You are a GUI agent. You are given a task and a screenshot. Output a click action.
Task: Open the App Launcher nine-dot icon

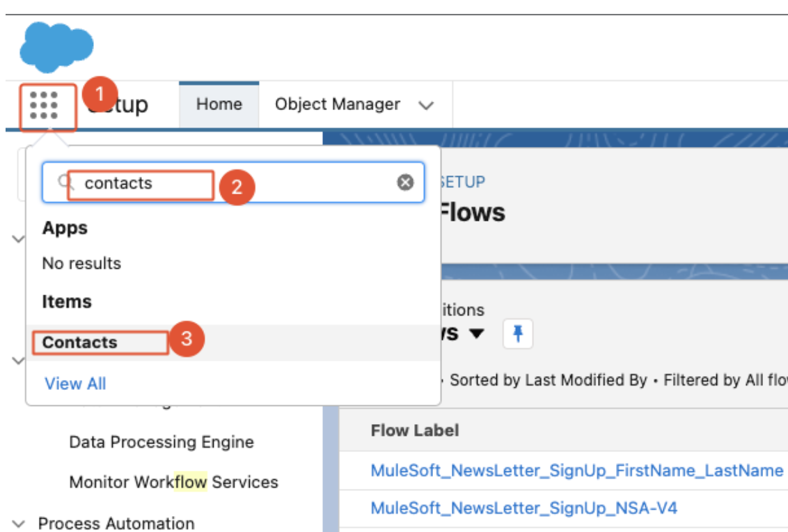pos(44,106)
